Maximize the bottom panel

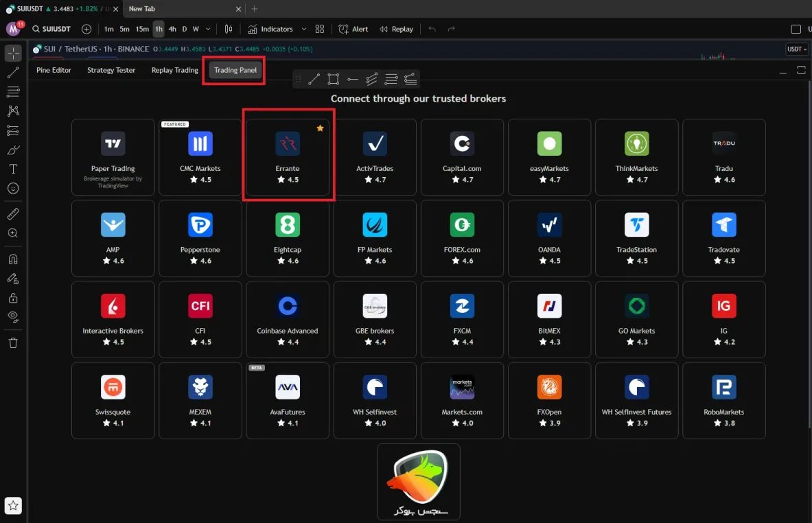tap(801, 71)
